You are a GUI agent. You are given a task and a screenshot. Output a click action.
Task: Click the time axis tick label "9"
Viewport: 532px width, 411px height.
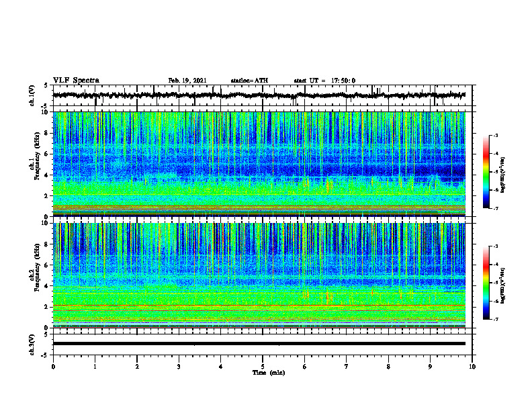[430, 367]
